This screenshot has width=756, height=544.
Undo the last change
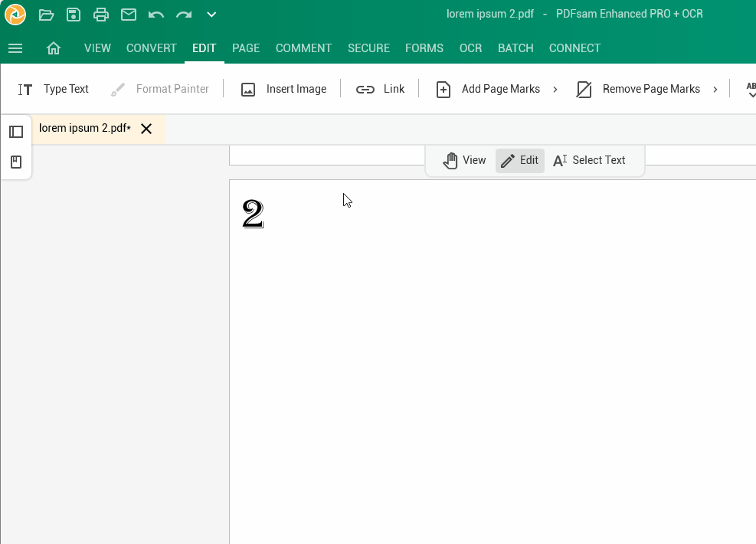tap(155, 14)
